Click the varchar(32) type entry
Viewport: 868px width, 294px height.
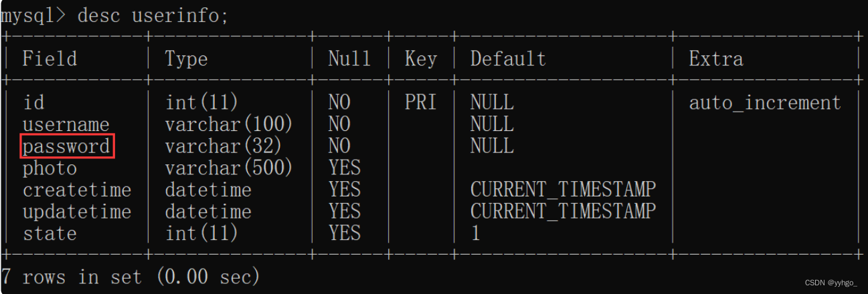tap(224, 146)
